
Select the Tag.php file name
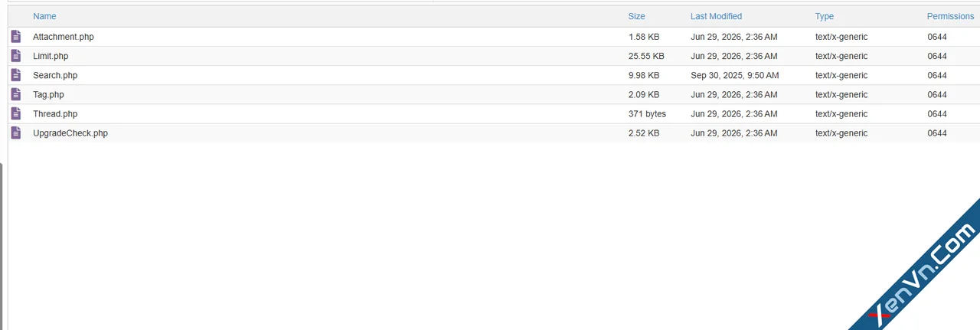tap(48, 94)
